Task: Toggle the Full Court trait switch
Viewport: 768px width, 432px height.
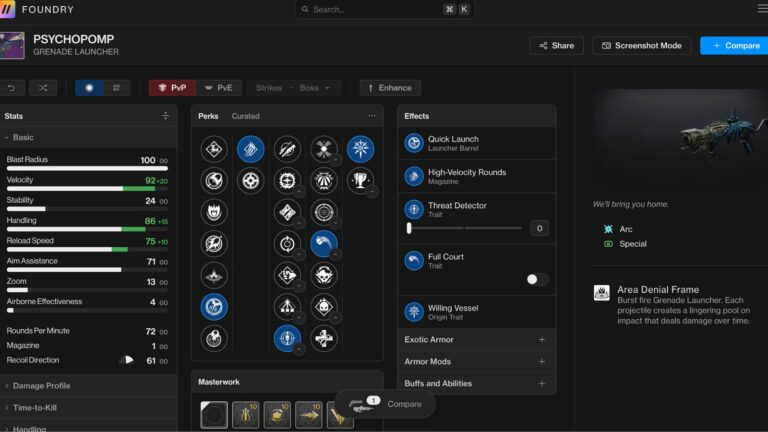Action: pyautogui.click(x=537, y=280)
